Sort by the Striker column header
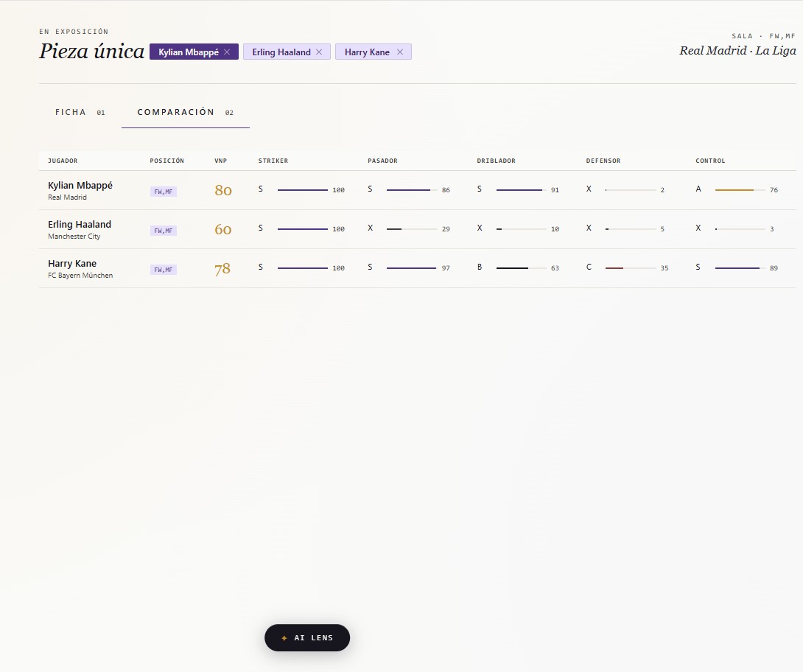 tap(273, 161)
